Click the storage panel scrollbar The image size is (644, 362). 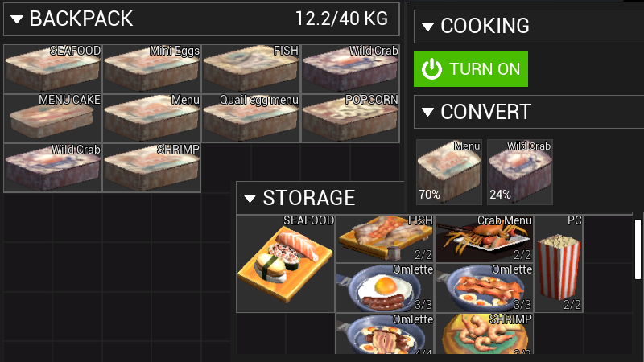coord(638,249)
